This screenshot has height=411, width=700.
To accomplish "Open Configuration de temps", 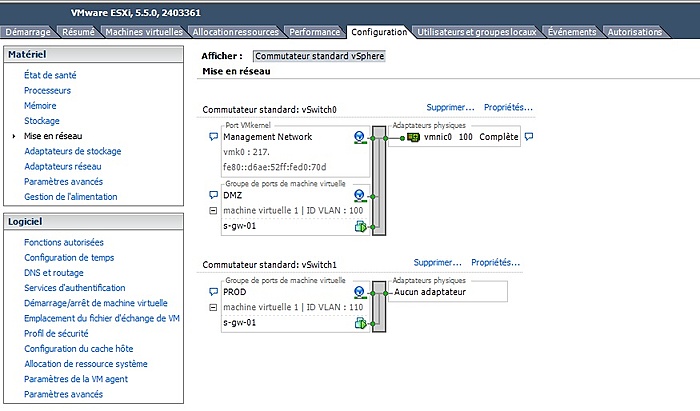I will pos(69,257).
